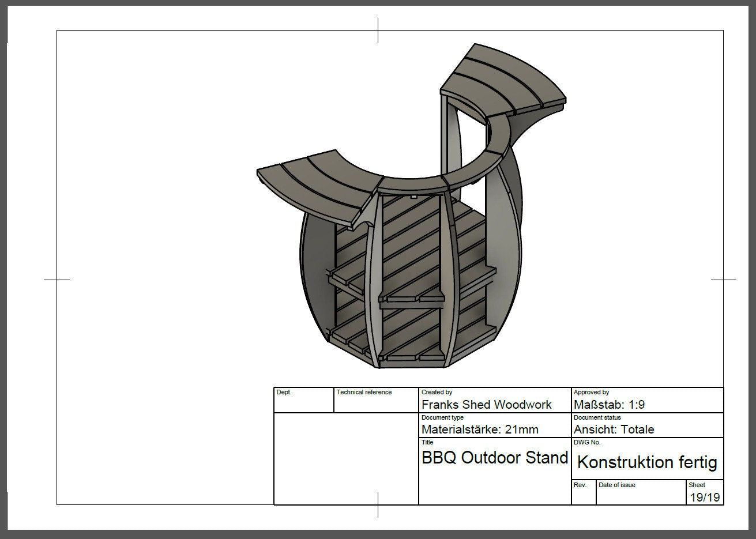Click the empty Dept. cell
This screenshot has width=756, height=539.
(x=303, y=403)
